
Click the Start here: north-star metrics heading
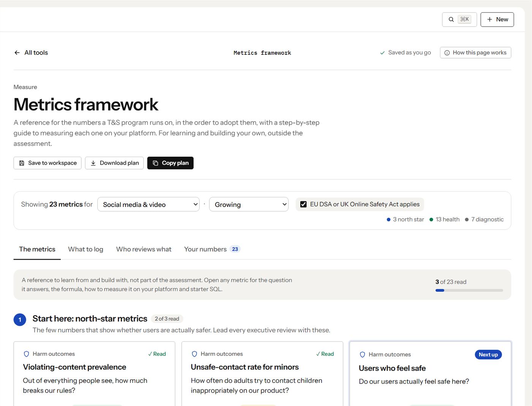(x=90, y=319)
